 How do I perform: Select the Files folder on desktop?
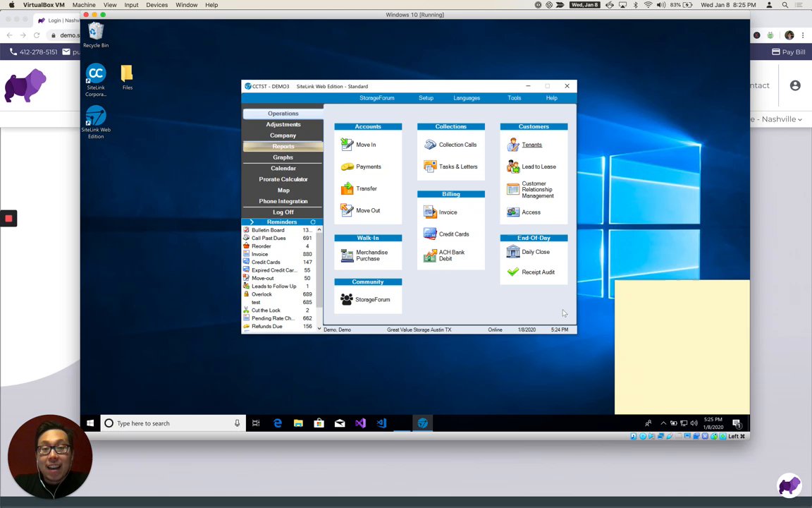[127, 77]
